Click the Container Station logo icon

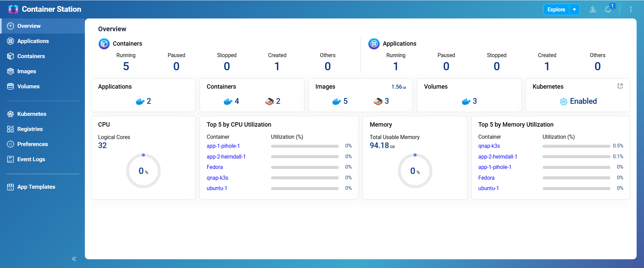point(13,9)
